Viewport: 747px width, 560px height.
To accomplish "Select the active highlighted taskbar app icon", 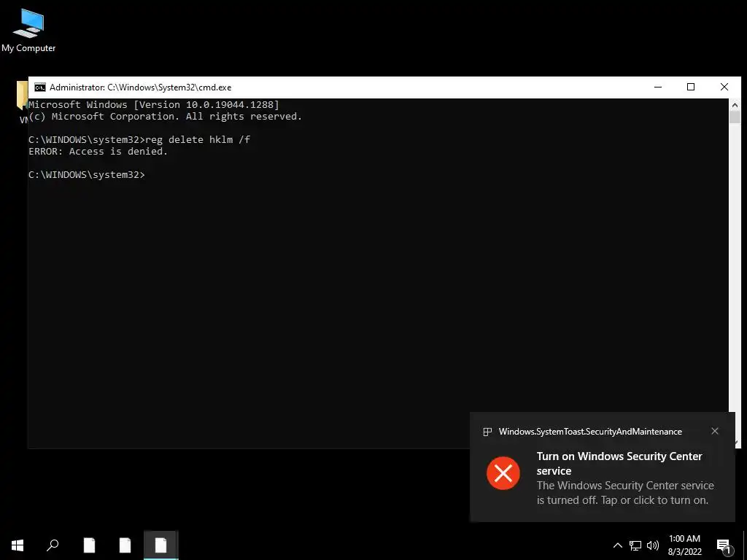I will tap(161, 545).
